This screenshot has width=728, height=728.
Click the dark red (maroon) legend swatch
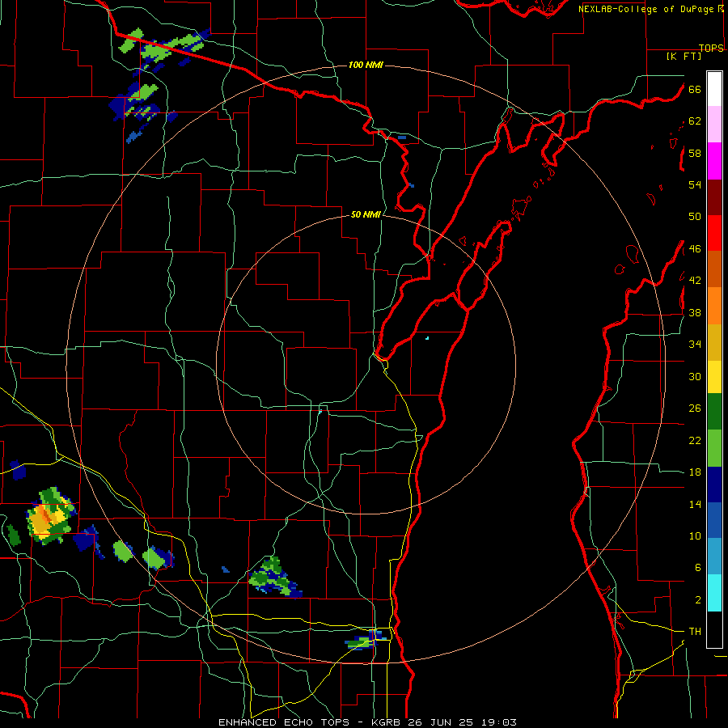tap(714, 198)
